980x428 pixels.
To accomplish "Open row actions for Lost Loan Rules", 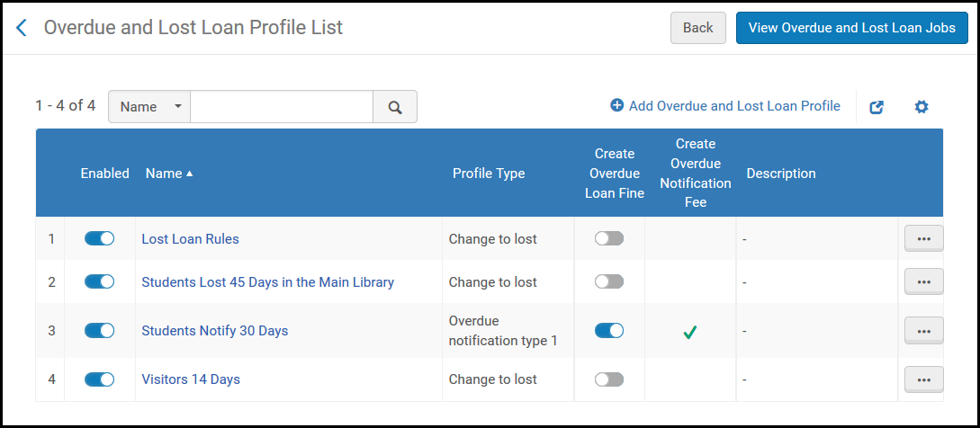I will [923, 238].
